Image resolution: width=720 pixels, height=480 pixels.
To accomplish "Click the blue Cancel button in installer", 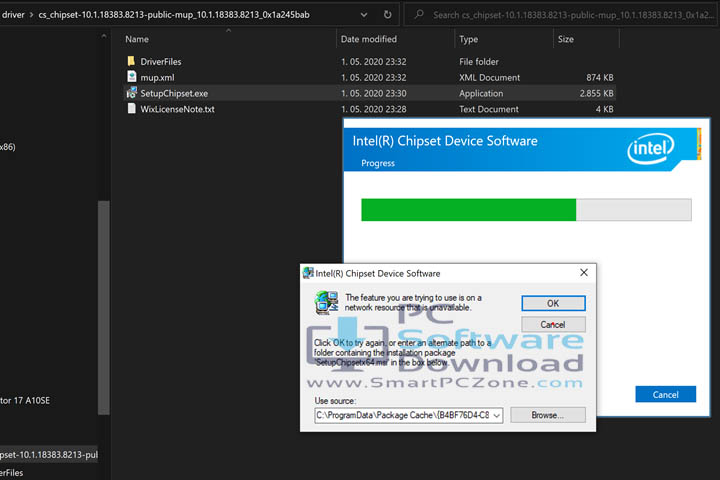I will (x=665, y=394).
